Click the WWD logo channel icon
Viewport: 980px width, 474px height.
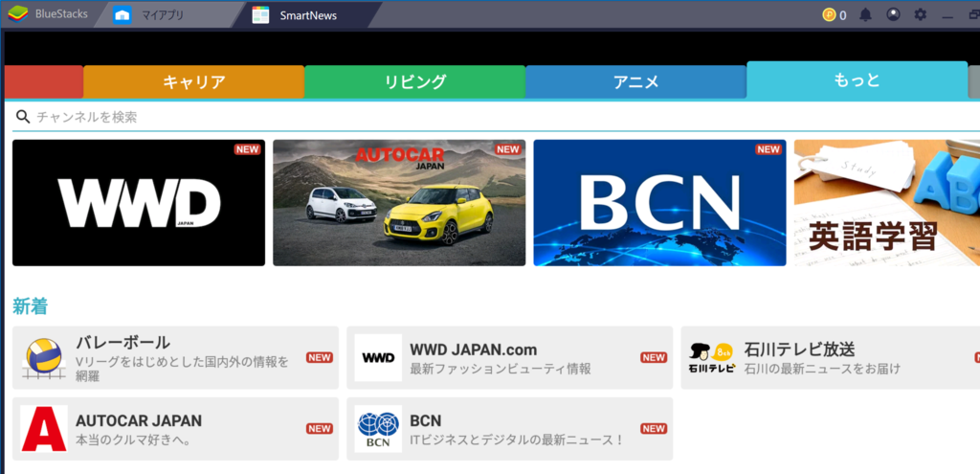[378, 358]
